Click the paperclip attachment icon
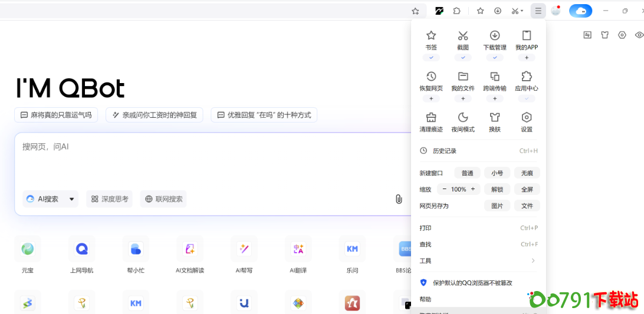This screenshot has height=314, width=644. point(399,199)
